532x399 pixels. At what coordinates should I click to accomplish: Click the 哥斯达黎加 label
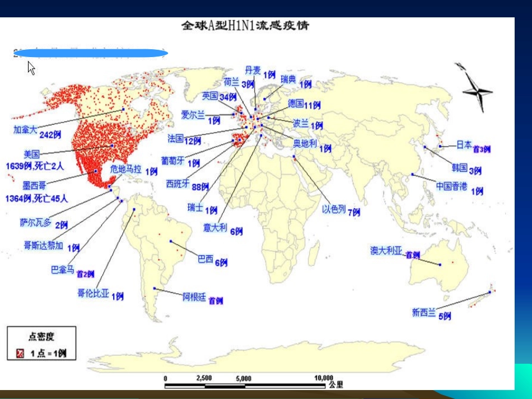(x=44, y=245)
